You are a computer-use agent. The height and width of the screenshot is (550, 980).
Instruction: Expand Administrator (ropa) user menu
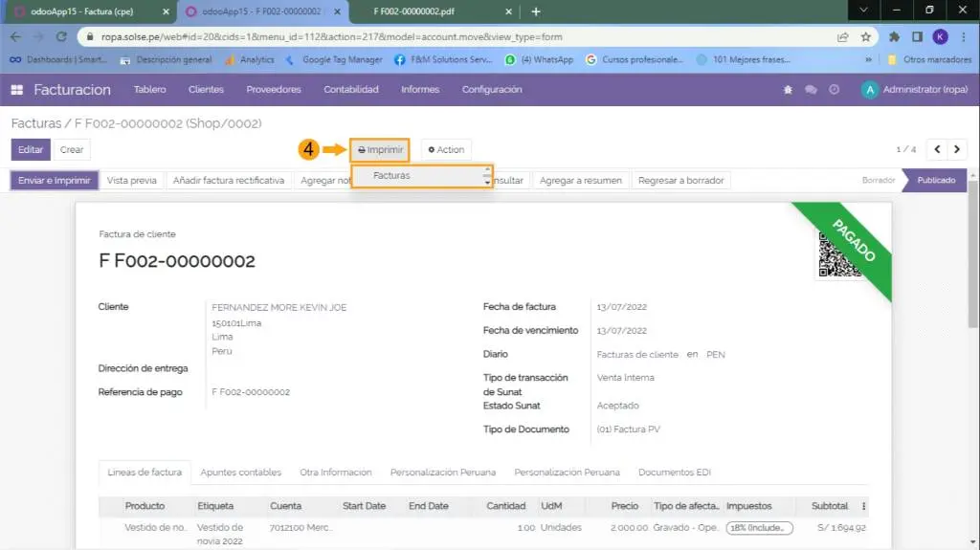pyautogui.click(x=915, y=90)
